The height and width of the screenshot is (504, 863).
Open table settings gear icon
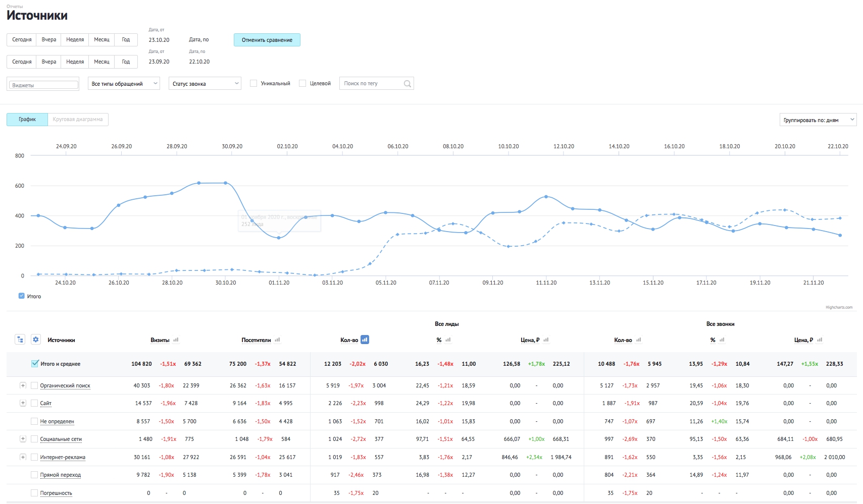(35, 340)
